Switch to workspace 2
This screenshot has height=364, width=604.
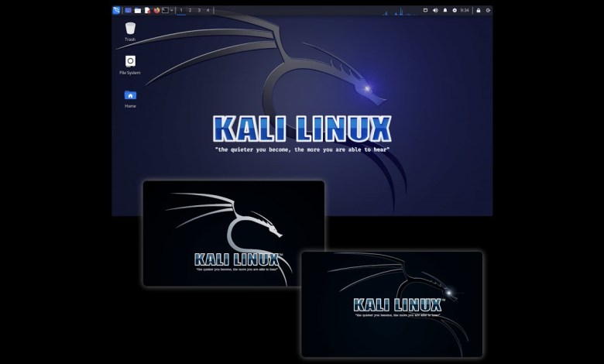190,10
